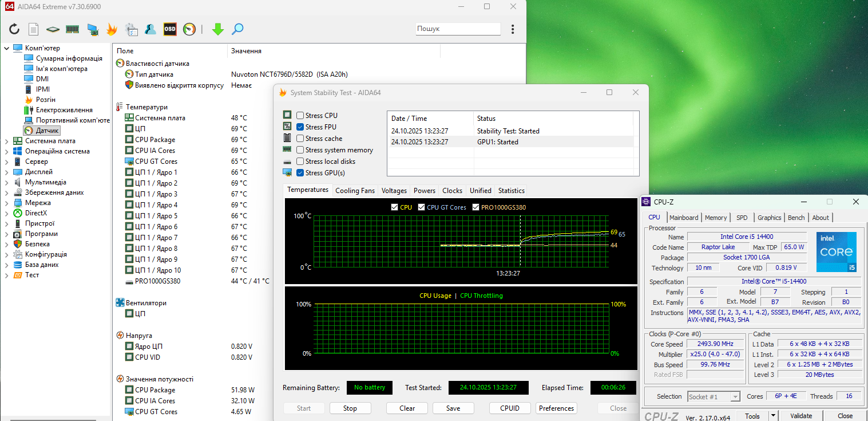Toggle the CPU GT Cores graph checkbox
Image resolution: width=868 pixels, height=421 pixels.
[x=422, y=207]
